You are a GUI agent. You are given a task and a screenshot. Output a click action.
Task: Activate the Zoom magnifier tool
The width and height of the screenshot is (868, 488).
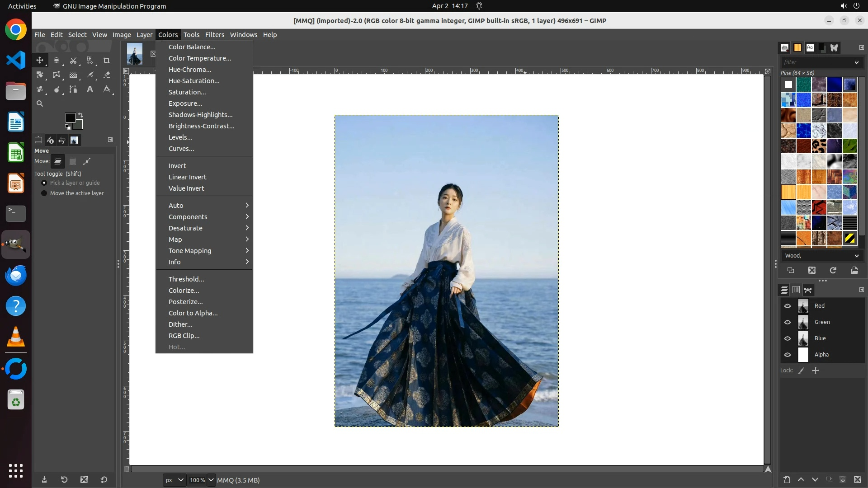pyautogui.click(x=40, y=103)
